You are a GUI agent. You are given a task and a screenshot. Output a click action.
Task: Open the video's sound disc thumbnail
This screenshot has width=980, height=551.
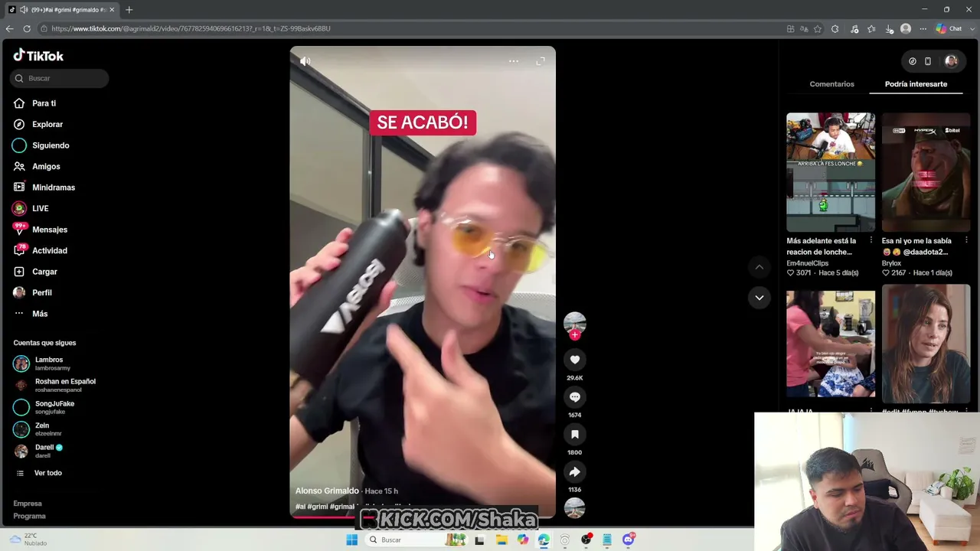pos(575,507)
